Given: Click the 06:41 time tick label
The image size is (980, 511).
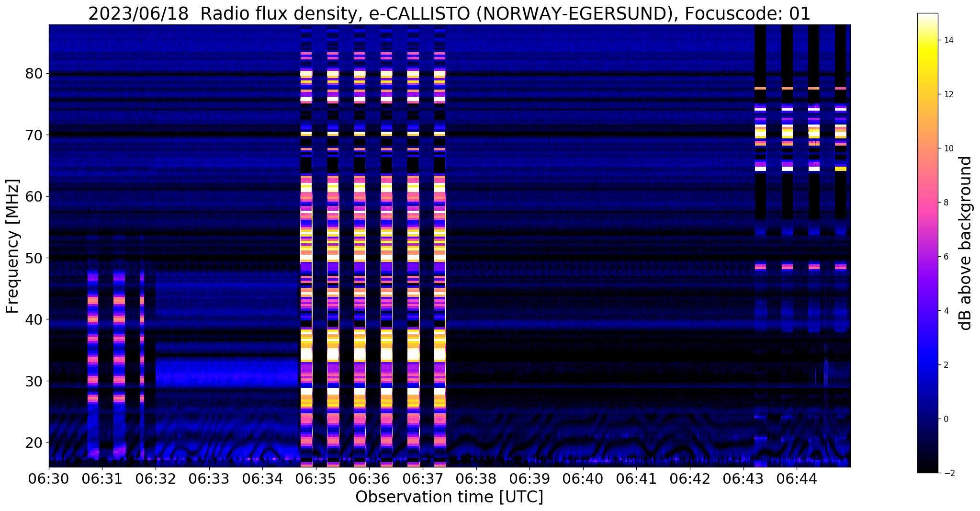Looking at the screenshot, I should point(637,479).
